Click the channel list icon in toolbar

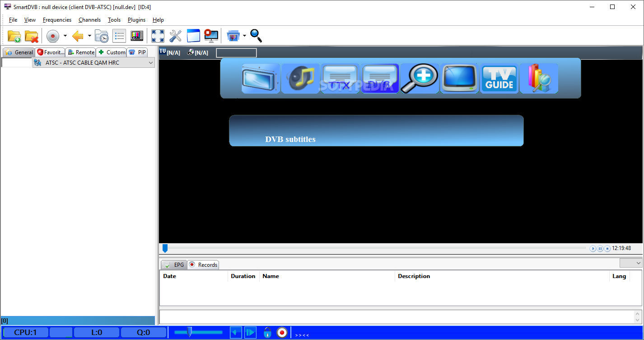(x=119, y=36)
